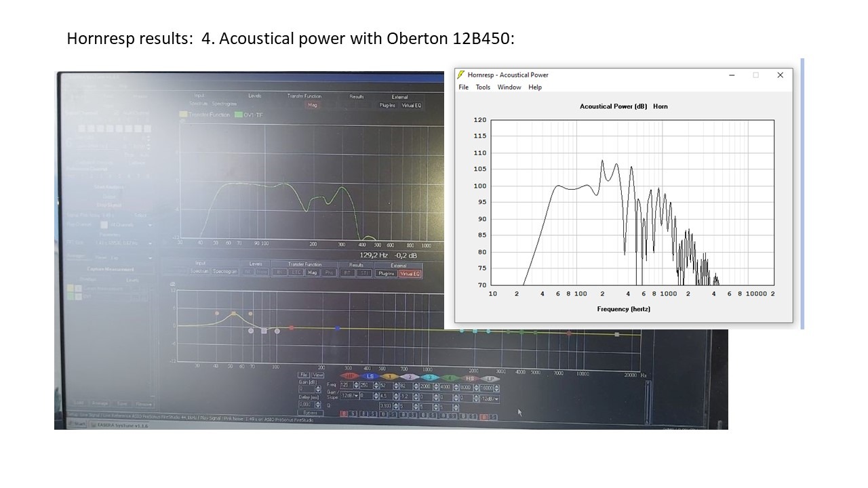Select the green band 4 filter badge
Viewport: 868px width, 488px height.
point(450,376)
